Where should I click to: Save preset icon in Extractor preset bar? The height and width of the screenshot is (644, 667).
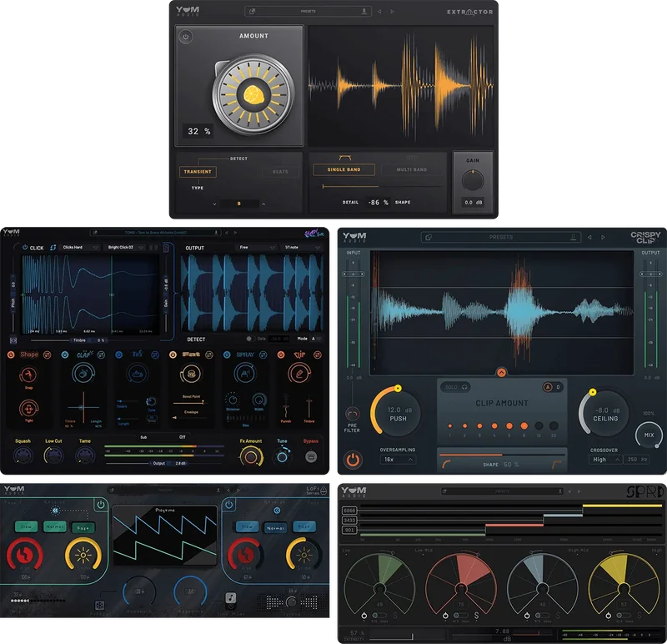pos(364,12)
